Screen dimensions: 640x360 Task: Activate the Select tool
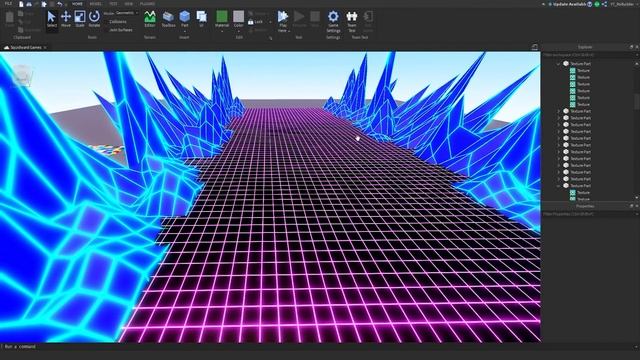(x=51, y=19)
